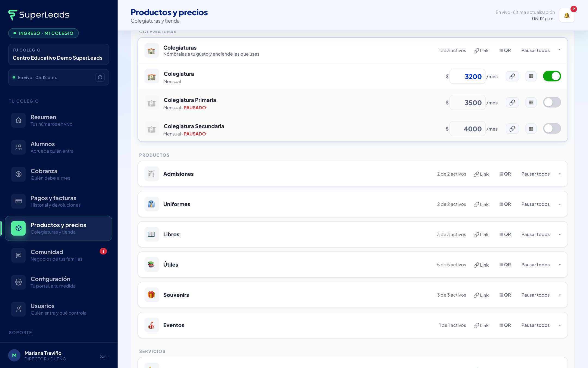
Task: Copy link icon for Colegiatura Mensual row
Action: [512, 76]
